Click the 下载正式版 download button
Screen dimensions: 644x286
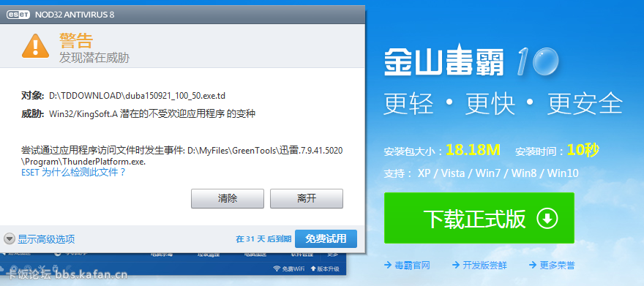pos(479,218)
